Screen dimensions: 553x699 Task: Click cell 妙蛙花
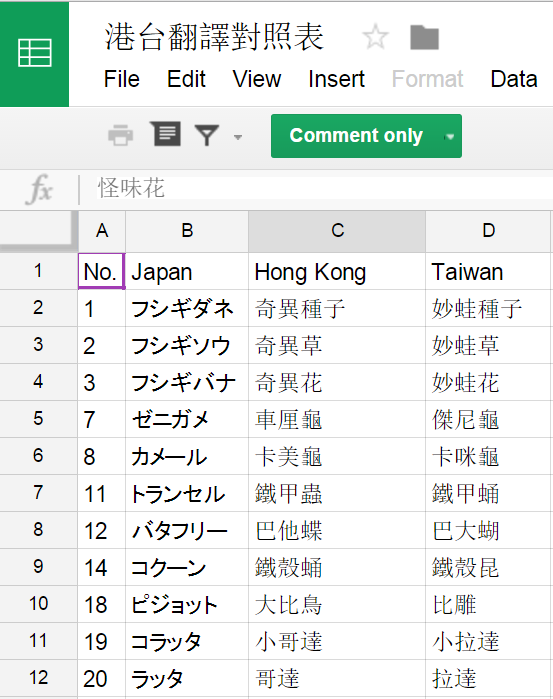pos(488,382)
